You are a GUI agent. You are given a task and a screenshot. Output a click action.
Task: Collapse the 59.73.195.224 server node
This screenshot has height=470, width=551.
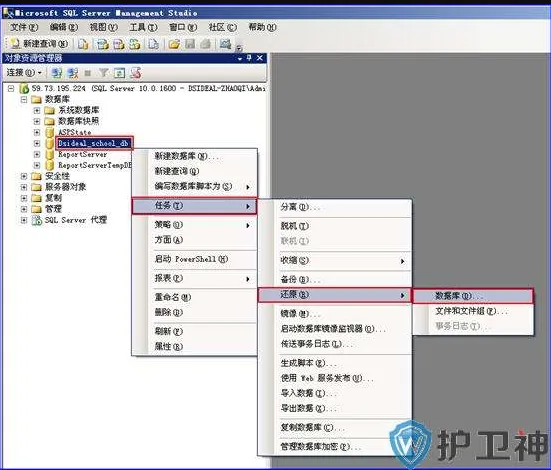click(x=11, y=88)
